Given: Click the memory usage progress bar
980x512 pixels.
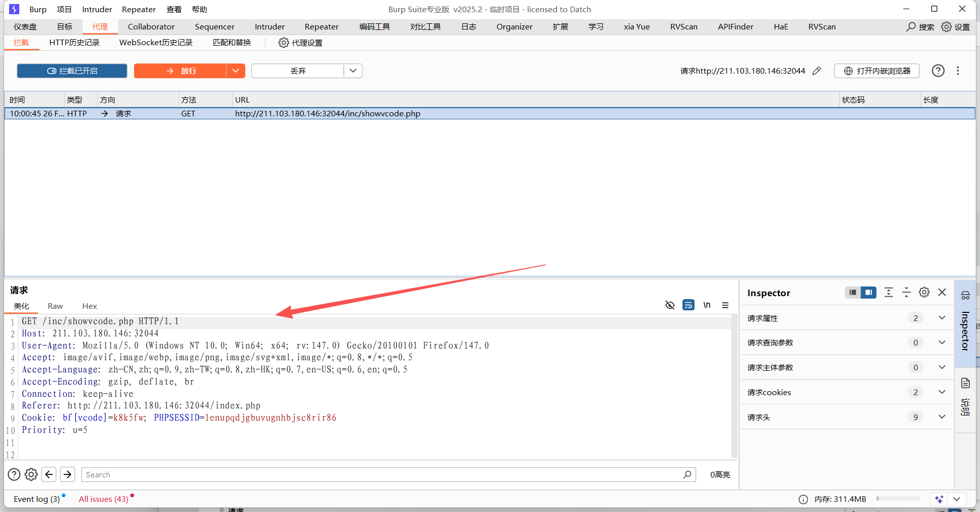Looking at the screenshot, I should click(898, 499).
